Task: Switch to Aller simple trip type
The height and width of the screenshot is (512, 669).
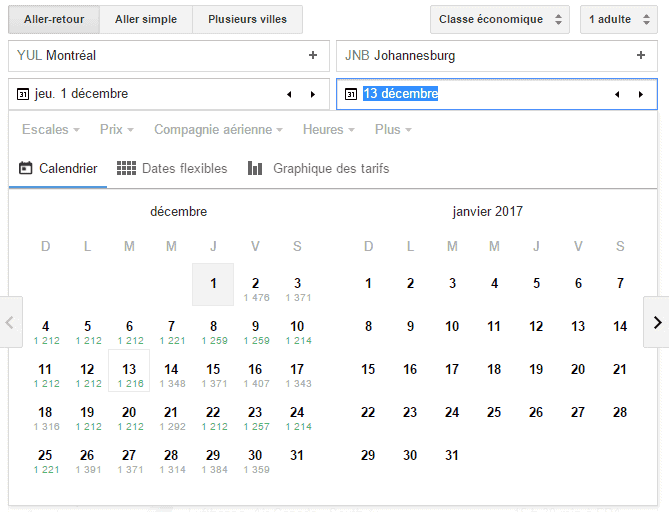Action: (146, 19)
